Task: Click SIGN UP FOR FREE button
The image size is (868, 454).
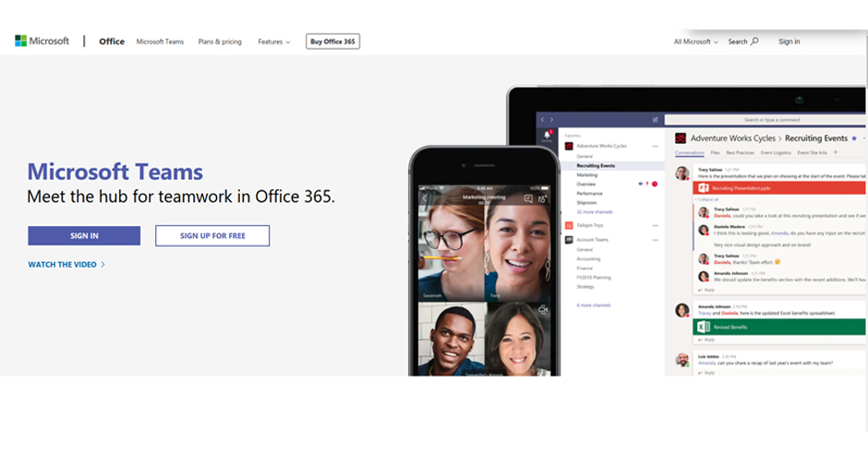Action: pyautogui.click(x=212, y=235)
